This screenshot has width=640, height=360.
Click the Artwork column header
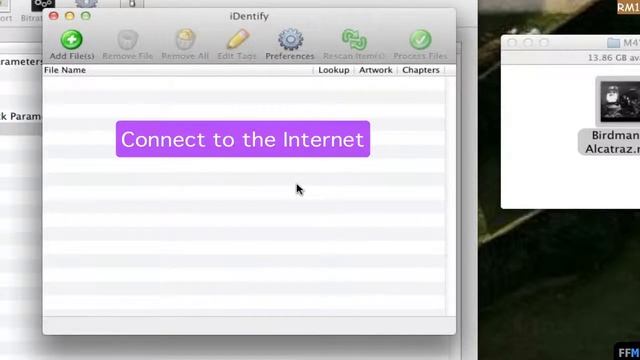click(x=376, y=70)
